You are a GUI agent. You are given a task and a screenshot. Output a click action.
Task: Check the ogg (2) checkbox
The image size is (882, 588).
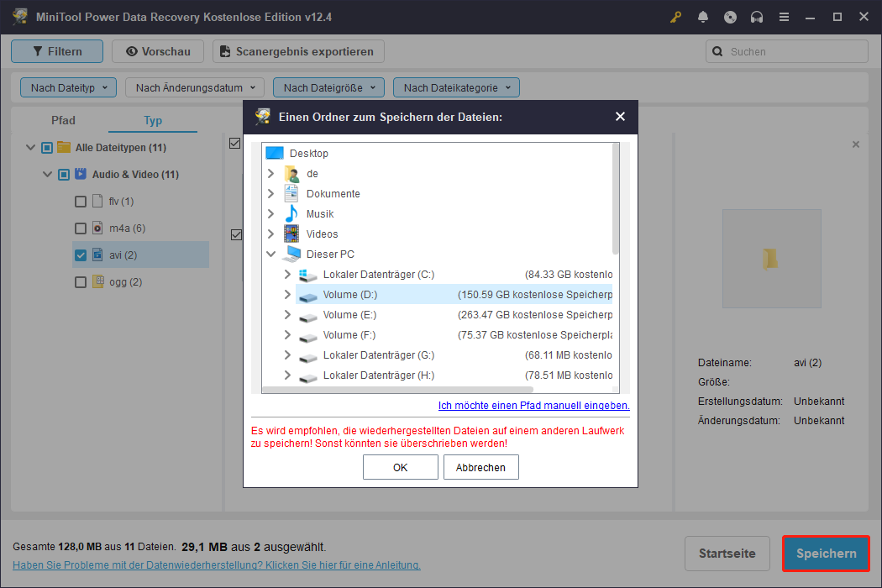pyautogui.click(x=81, y=282)
